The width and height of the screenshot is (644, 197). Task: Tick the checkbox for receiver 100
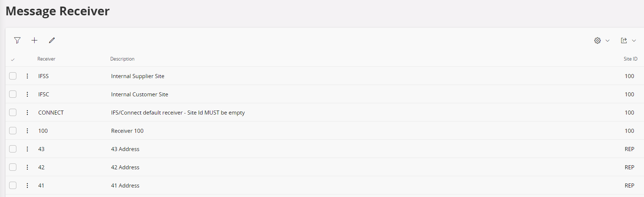click(13, 131)
